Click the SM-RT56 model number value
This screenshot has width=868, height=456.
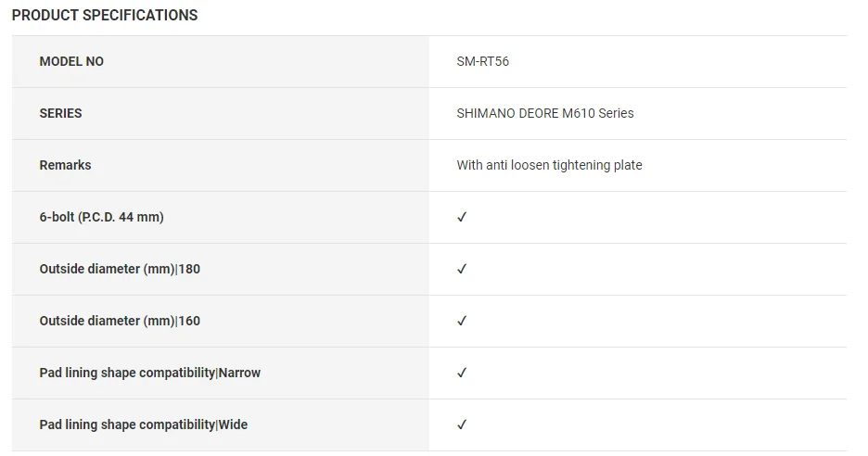point(482,61)
